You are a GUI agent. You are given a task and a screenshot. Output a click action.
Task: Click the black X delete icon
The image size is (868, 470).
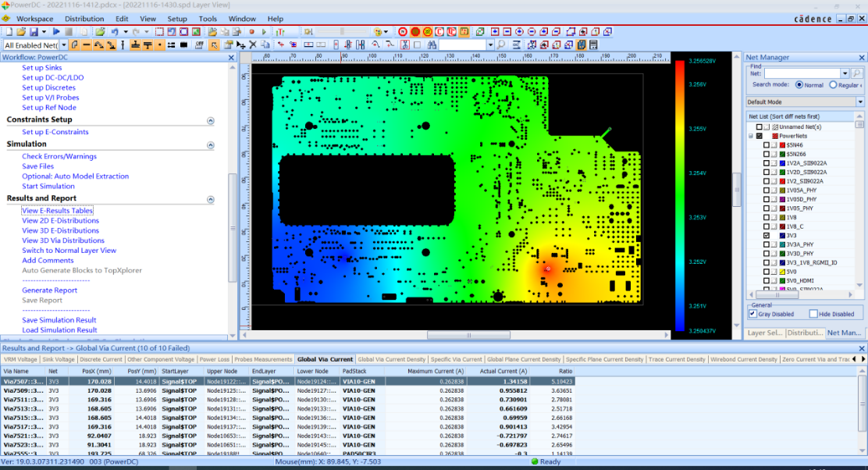tap(252, 45)
